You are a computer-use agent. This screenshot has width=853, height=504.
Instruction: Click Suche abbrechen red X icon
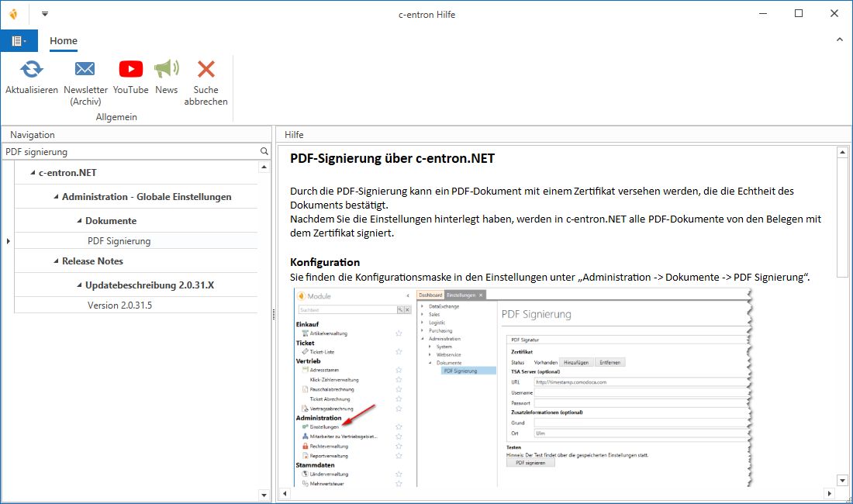(x=205, y=70)
